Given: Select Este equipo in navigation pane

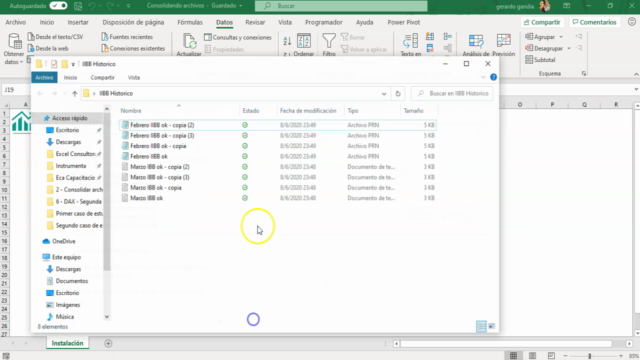Looking at the screenshot, I should 62,257.
